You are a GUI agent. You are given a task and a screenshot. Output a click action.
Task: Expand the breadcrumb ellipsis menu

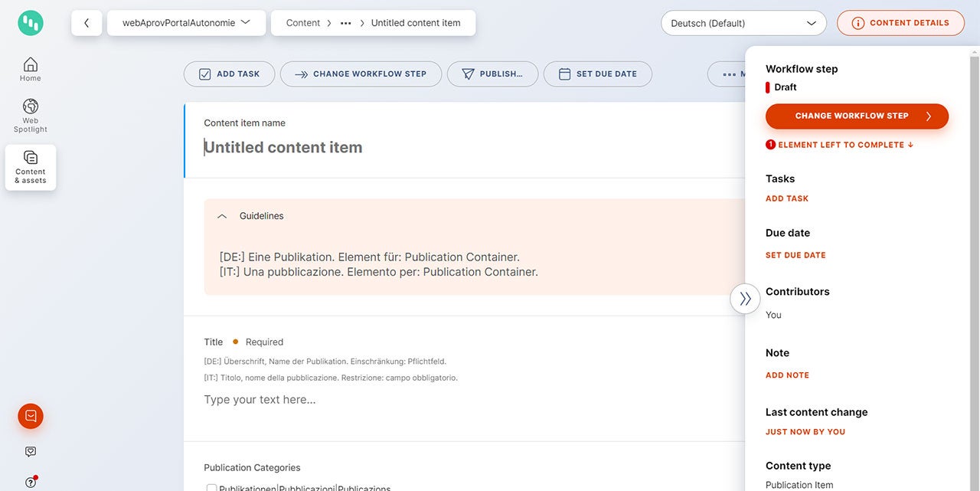pyautogui.click(x=346, y=23)
